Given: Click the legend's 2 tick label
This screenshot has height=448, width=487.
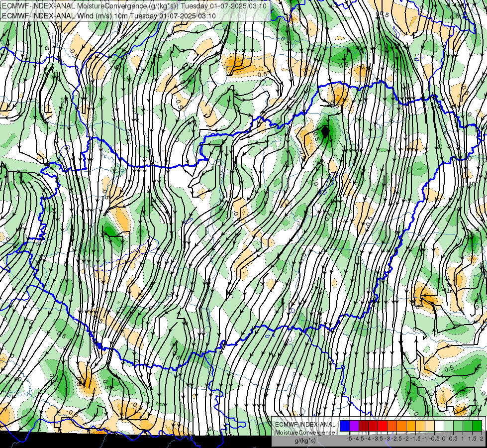Looking at the screenshot, I should tap(482, 439).
